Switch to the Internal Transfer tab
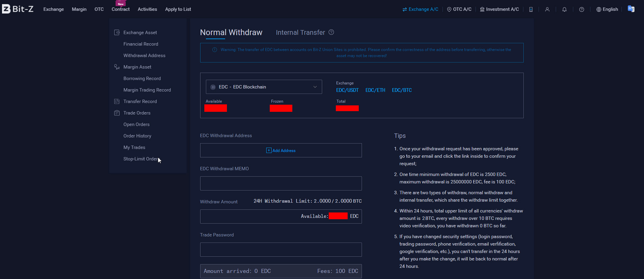644x279 pixels. click(300, 32)
